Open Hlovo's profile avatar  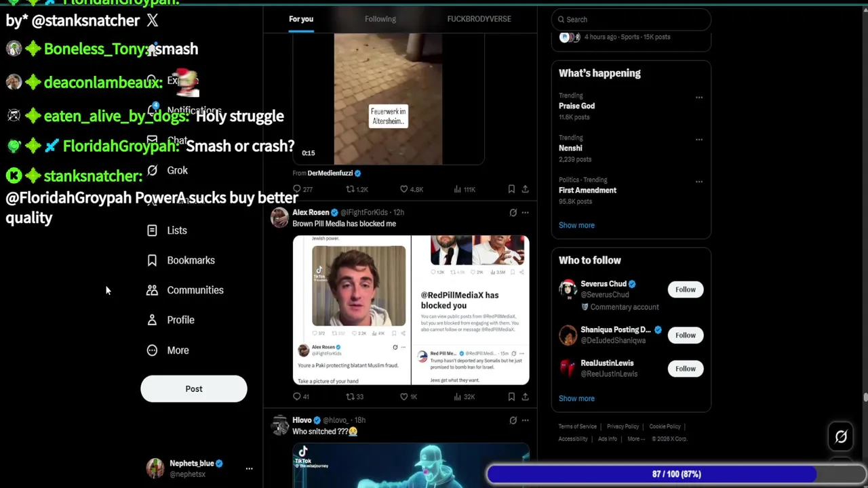(279, 426)
